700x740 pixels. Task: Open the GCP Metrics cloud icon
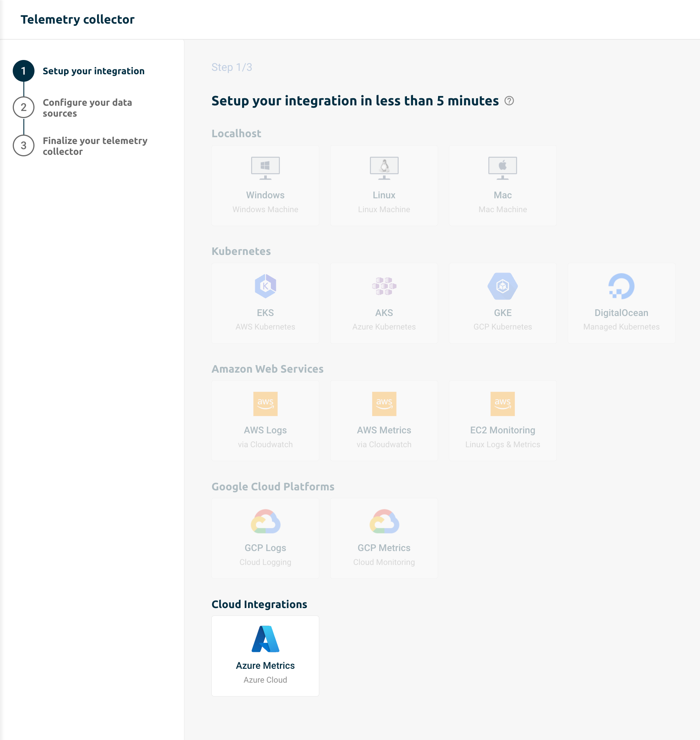click(x=384, y=521)
